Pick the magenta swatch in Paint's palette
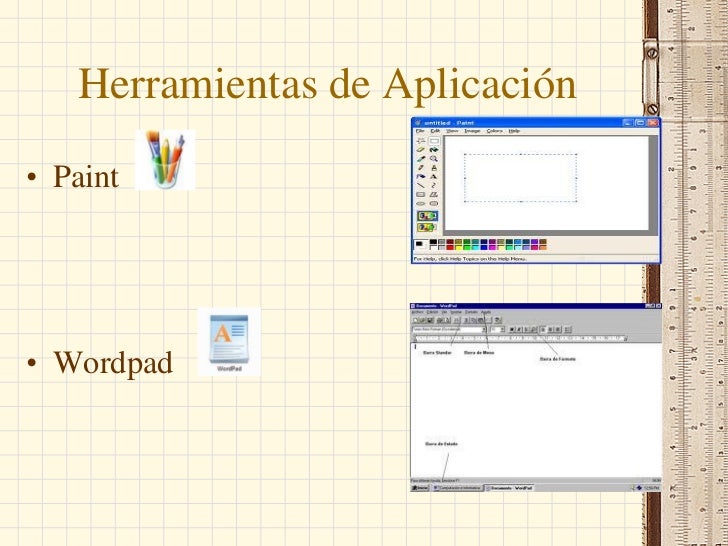The image size is (728, 546). tap(492, 247)
